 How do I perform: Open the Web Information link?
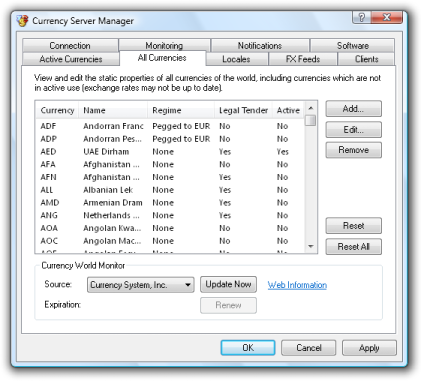tap(297, 285)
